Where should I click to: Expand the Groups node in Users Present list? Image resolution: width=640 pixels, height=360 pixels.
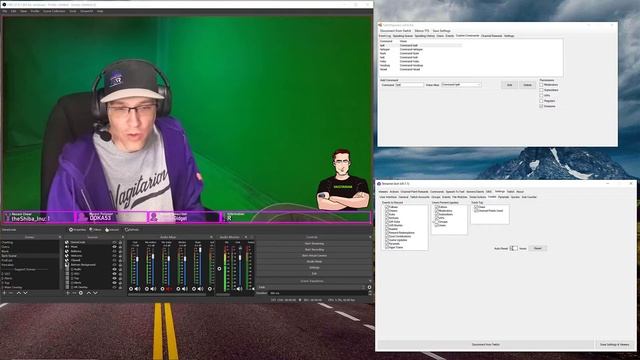point(434,222)
